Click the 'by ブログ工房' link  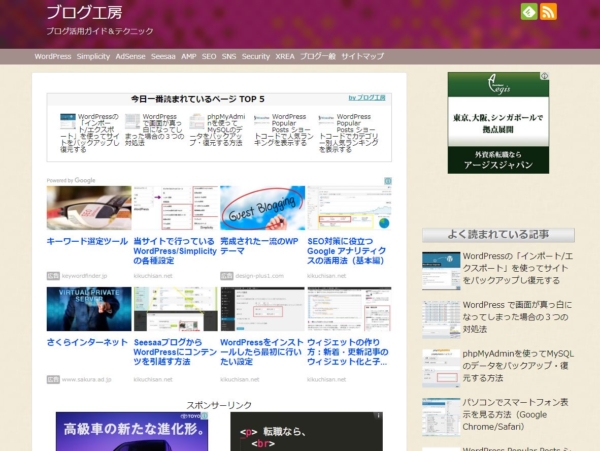click(x=367, y=98)
